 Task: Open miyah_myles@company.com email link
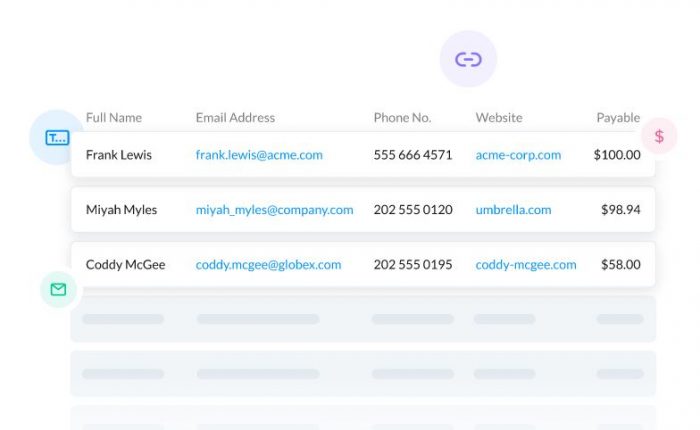274,210
